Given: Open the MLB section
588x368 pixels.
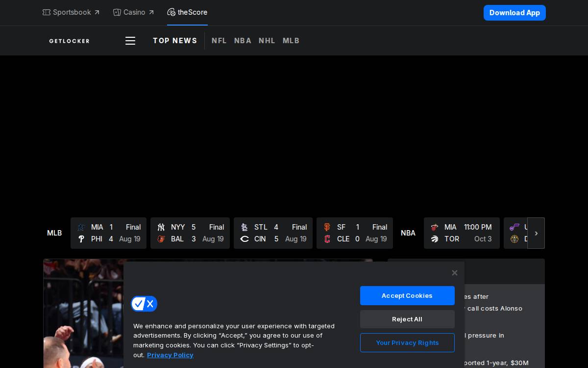Looking at the screenshot, I should pos(291,41).
